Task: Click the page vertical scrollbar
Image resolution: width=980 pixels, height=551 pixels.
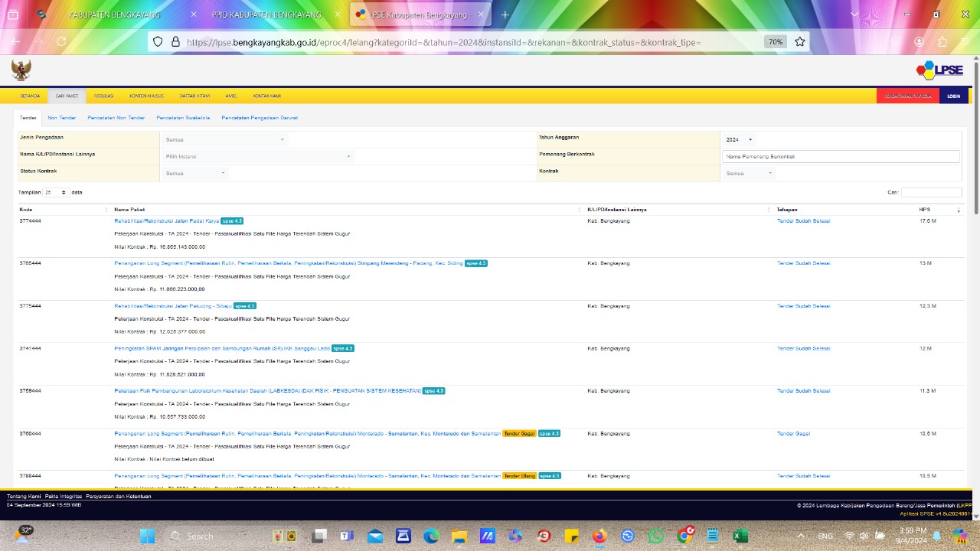Action: [976, 138]
